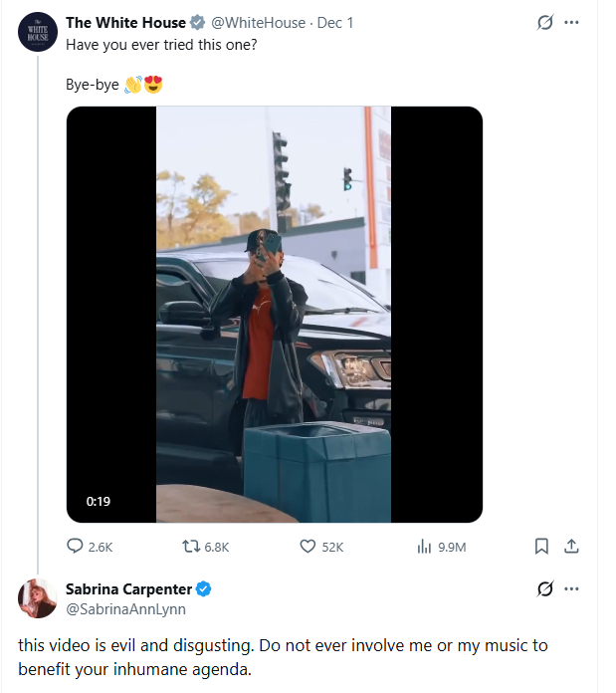Screen dimensions: 616x693
Task: Click Grok icon on Sabrina Carpenter's post
Action: (544, 589)
